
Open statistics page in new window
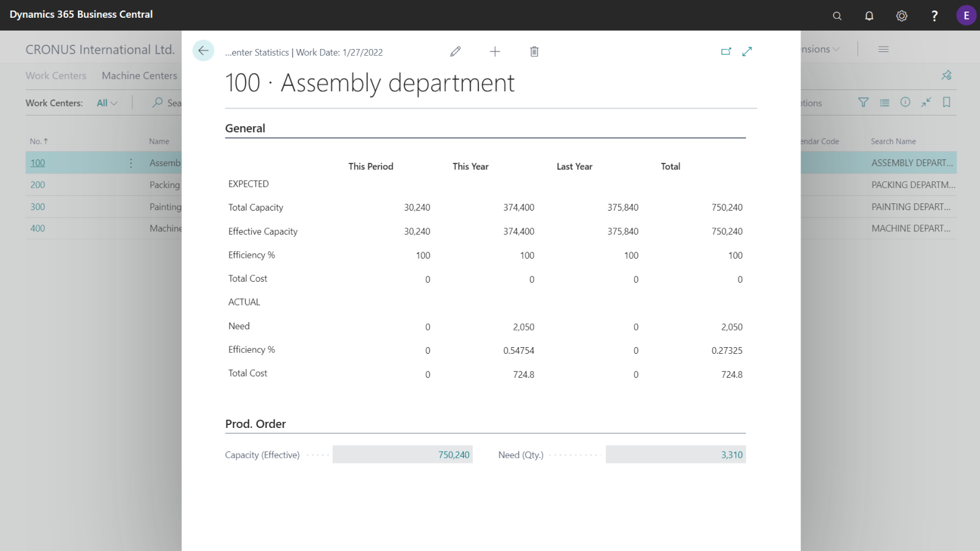point(726,51)
